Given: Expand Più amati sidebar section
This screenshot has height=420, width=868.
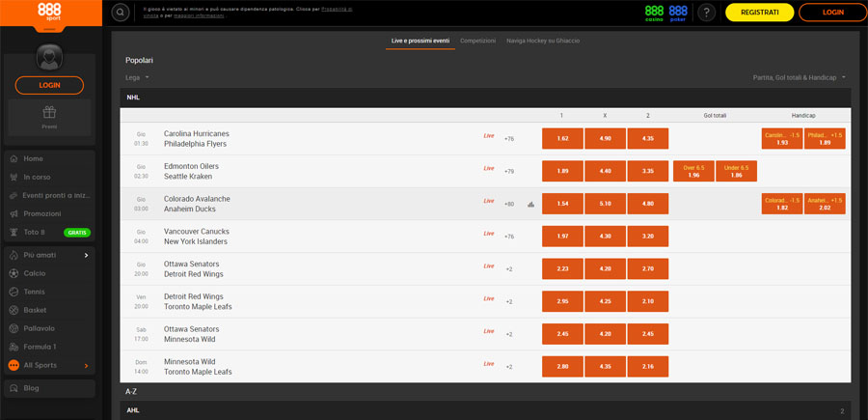Looking at the screenshot, I should coord(49,256).
